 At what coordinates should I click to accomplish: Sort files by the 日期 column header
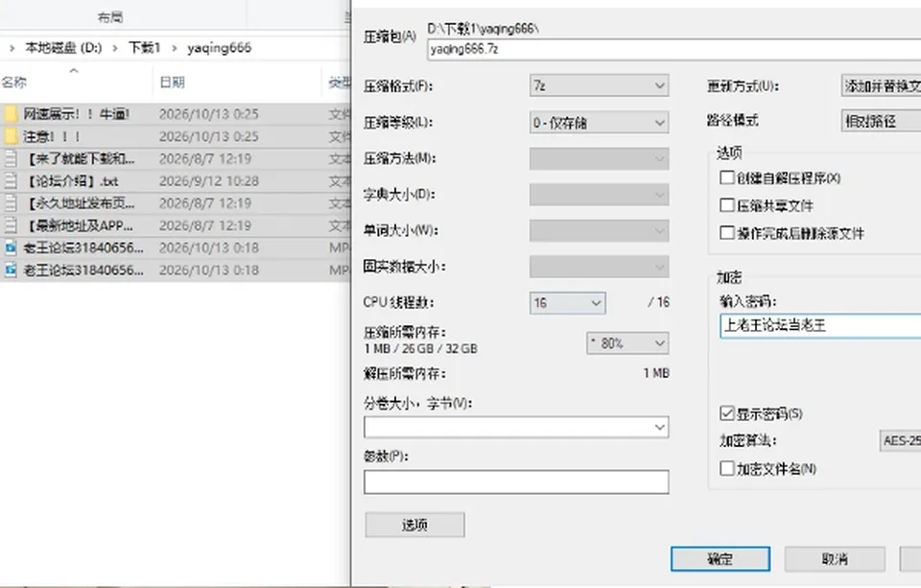click(x=172, y=82)
